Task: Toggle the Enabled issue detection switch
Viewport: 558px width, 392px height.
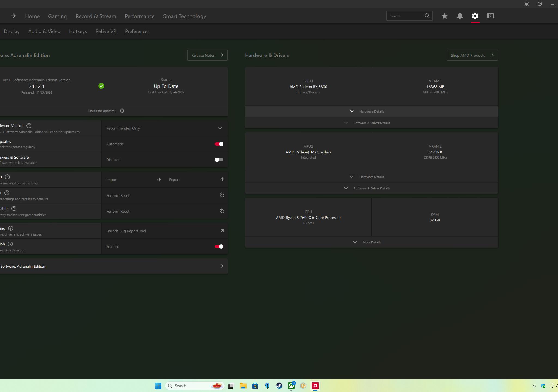Action: click(219, 246)
